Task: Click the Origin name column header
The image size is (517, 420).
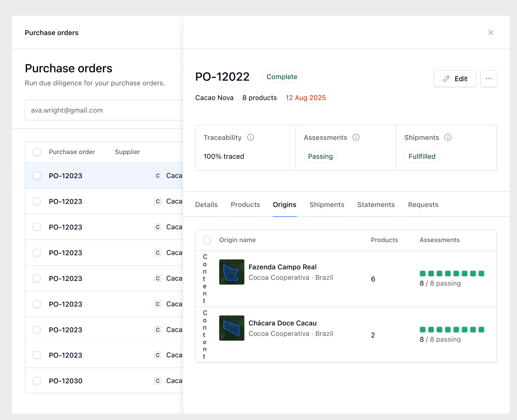Action: [238, 240]
